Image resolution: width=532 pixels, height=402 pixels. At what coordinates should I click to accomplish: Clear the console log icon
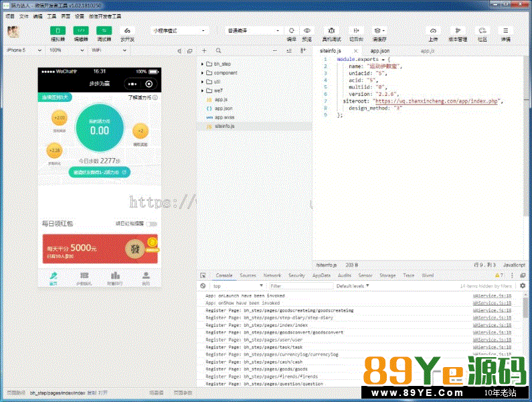point(203,286)
